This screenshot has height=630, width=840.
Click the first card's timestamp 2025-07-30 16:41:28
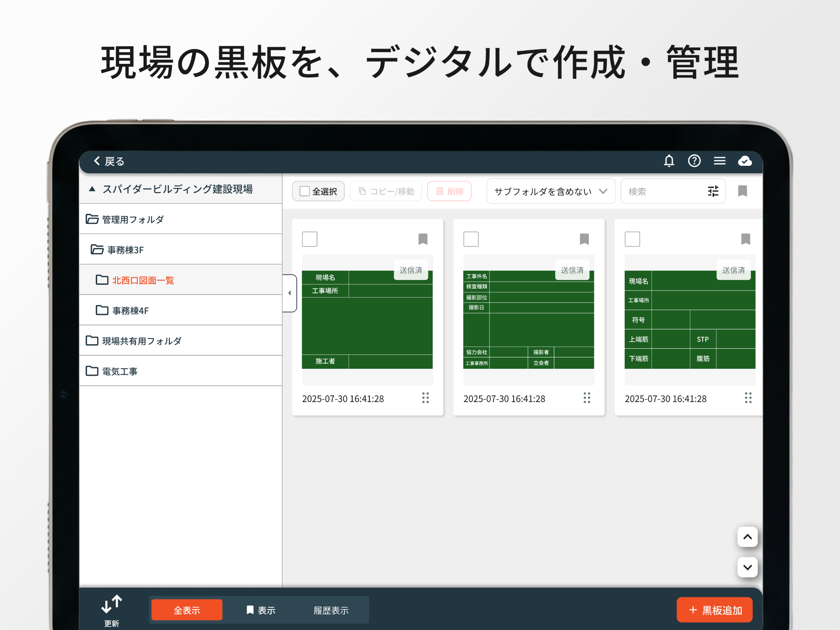click(343, 399)
